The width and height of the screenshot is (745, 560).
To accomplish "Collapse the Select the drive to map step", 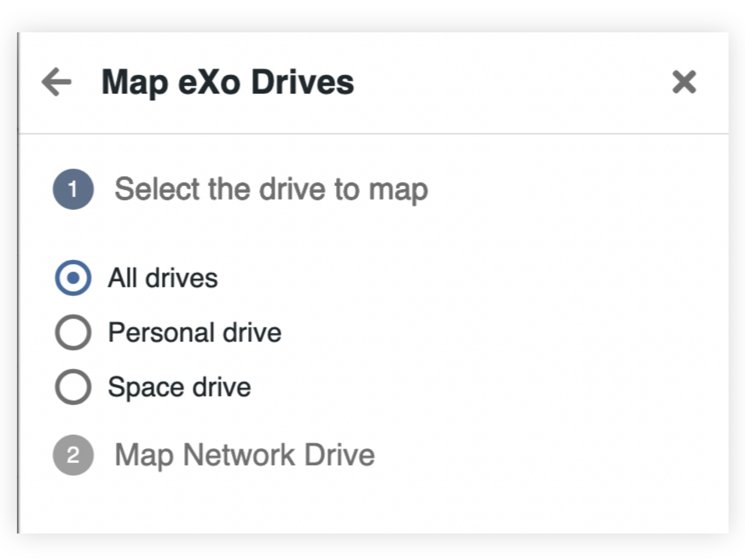I will (x=271, y=189).
